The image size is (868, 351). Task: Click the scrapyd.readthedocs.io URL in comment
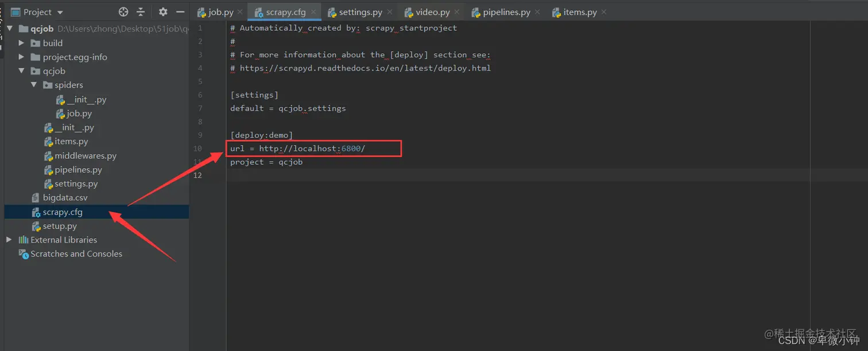pyautogui.click(x=365, y=68)
